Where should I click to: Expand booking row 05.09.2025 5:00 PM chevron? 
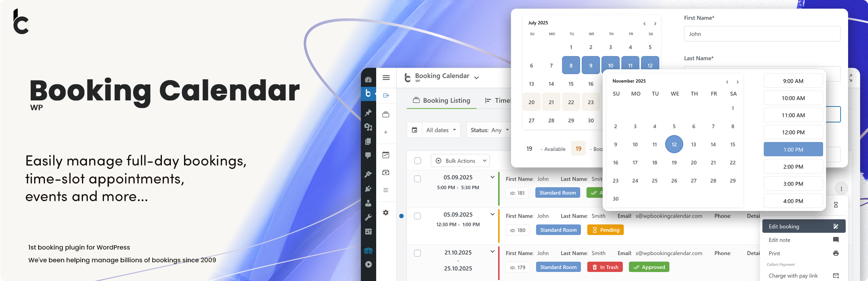492,177
